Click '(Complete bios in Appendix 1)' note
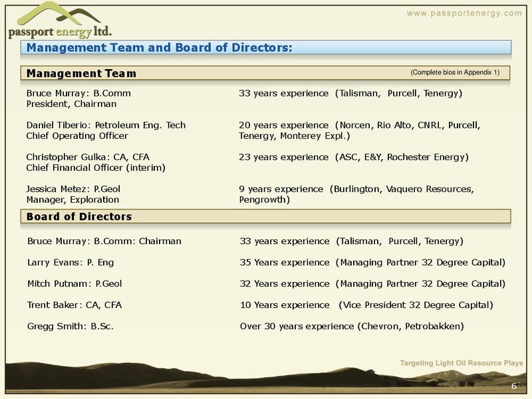The image size is (532, 399). pyautogui.click(x=455, y=72)
